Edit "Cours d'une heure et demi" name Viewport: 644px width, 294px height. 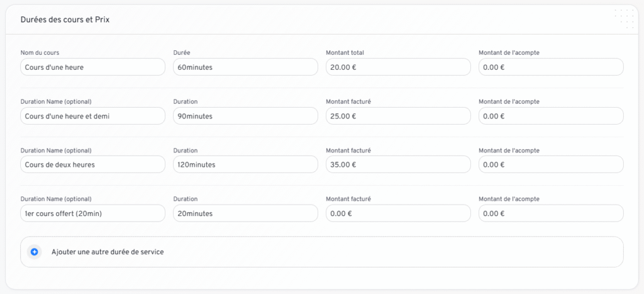pos(92,116)
